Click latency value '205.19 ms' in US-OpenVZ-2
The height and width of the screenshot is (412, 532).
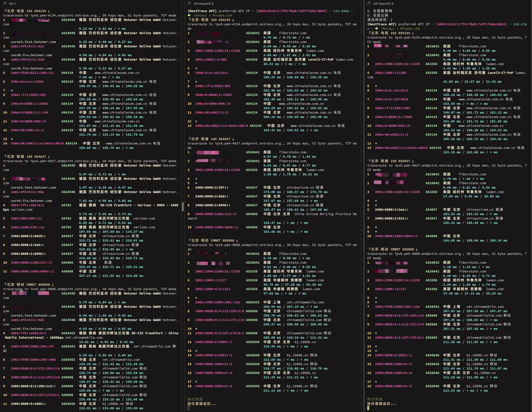[x=272, y=117]
